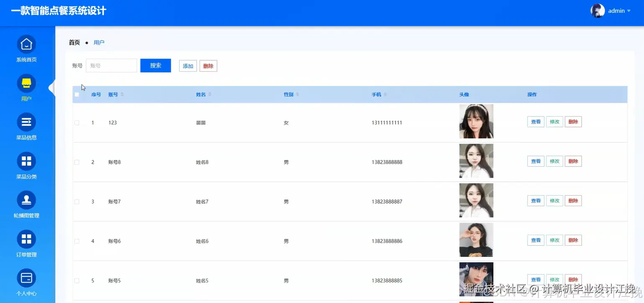Click the blue 搜索 button

(156, 65)
